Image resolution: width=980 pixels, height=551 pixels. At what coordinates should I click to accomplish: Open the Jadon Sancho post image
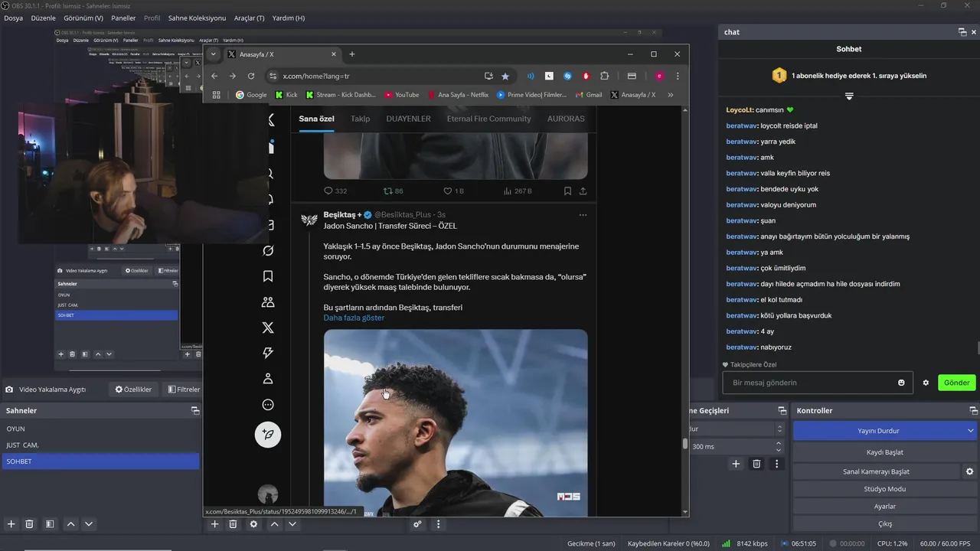[456, 422]
